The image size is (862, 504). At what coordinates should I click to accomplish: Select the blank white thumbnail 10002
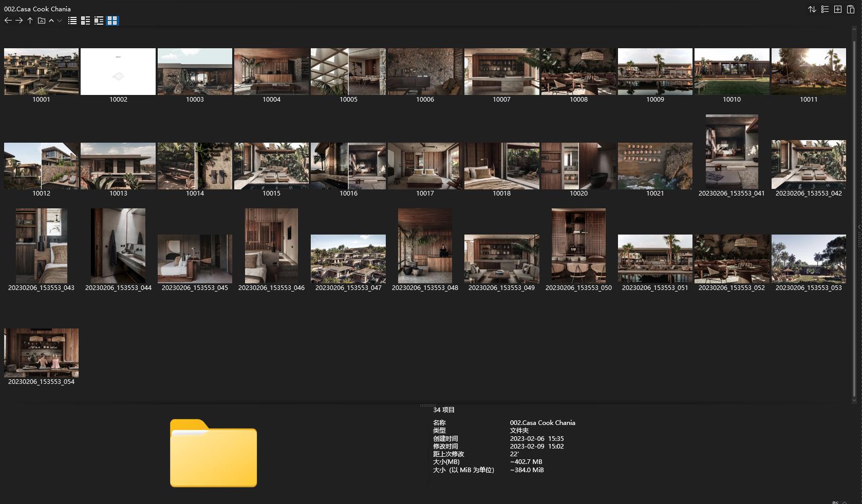(118, 72)
